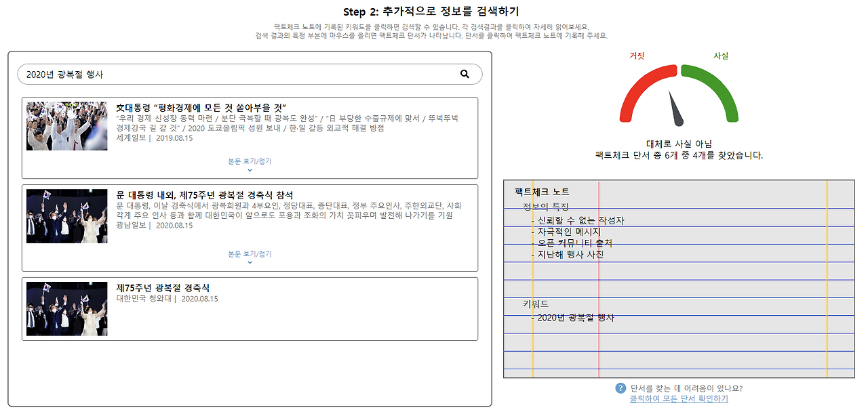Click the search magnifier icon

pyautogui.click(x=465, y=73)
